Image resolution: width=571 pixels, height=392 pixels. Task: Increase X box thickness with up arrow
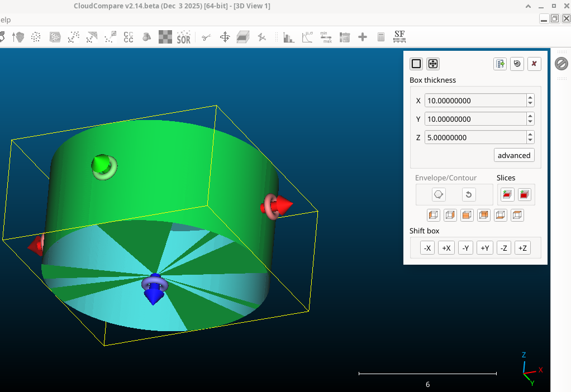click(530, 98)
